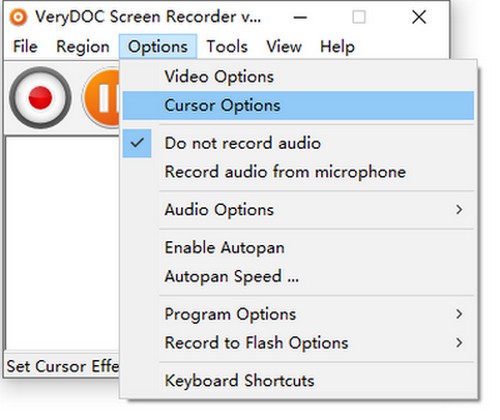Click the orange Pause button

[x=101, y=98]
